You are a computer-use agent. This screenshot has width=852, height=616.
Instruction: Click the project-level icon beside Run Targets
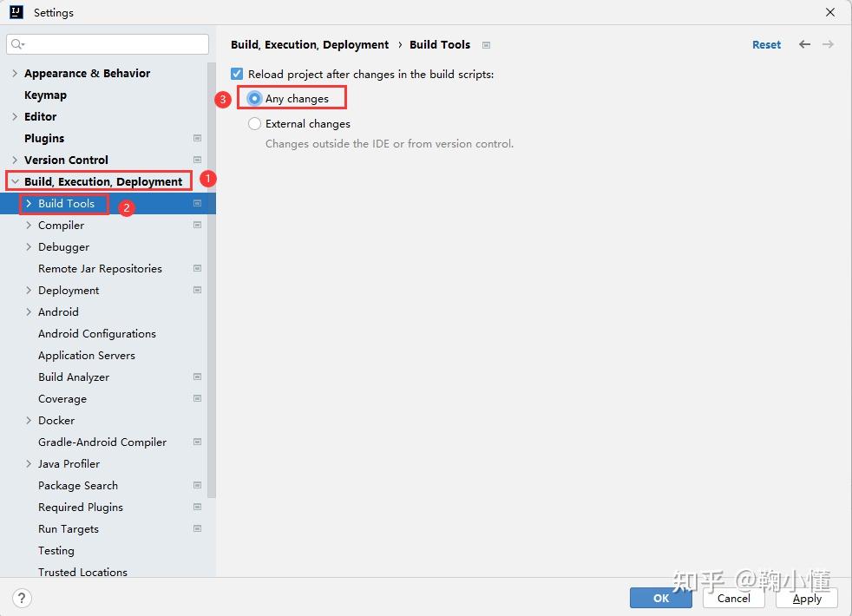[x=197, y=528]
